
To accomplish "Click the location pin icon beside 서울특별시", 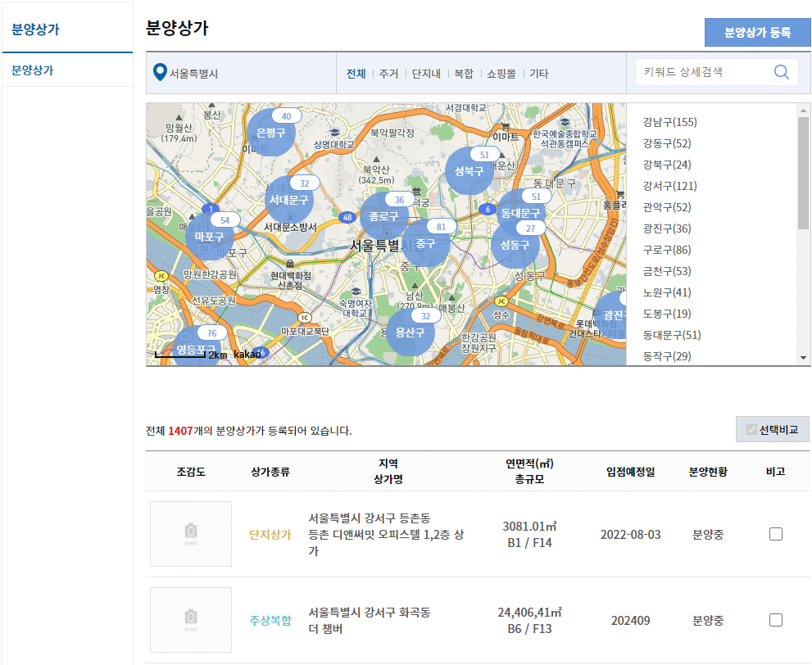I will pos(161,71).
